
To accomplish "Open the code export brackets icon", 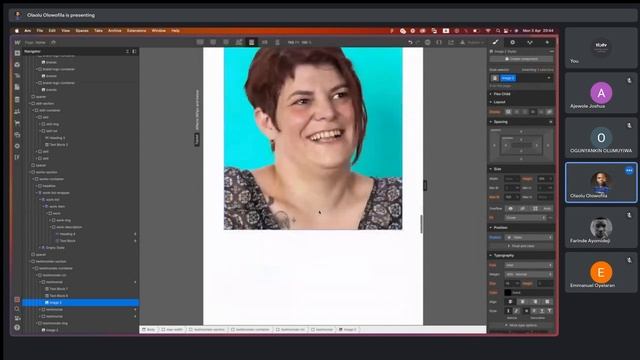I will (x=439, y=42).
